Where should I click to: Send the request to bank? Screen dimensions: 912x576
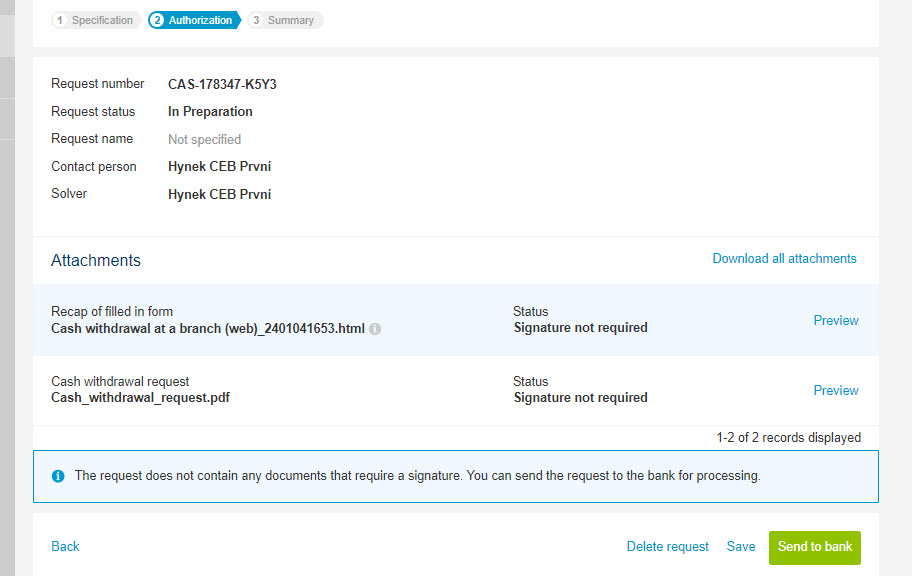tap(815, 547)
